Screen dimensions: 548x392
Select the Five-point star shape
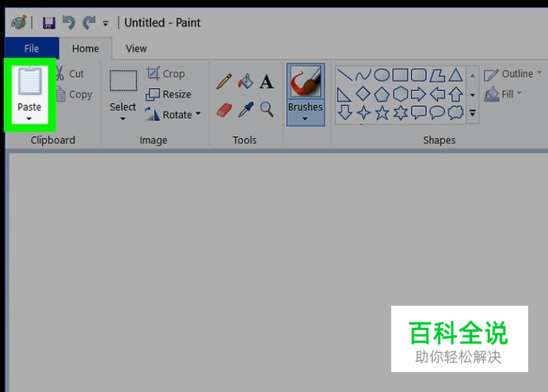382,112
